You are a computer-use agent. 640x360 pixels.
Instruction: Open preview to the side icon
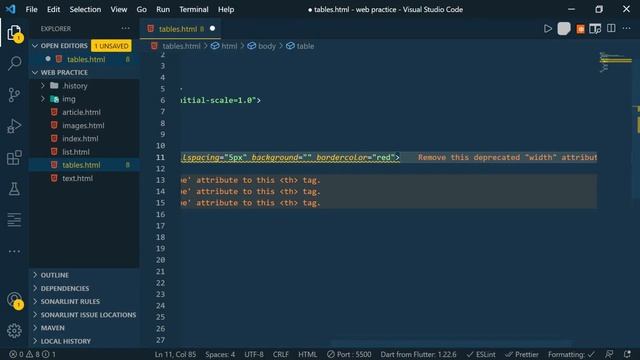coord(595,29)
